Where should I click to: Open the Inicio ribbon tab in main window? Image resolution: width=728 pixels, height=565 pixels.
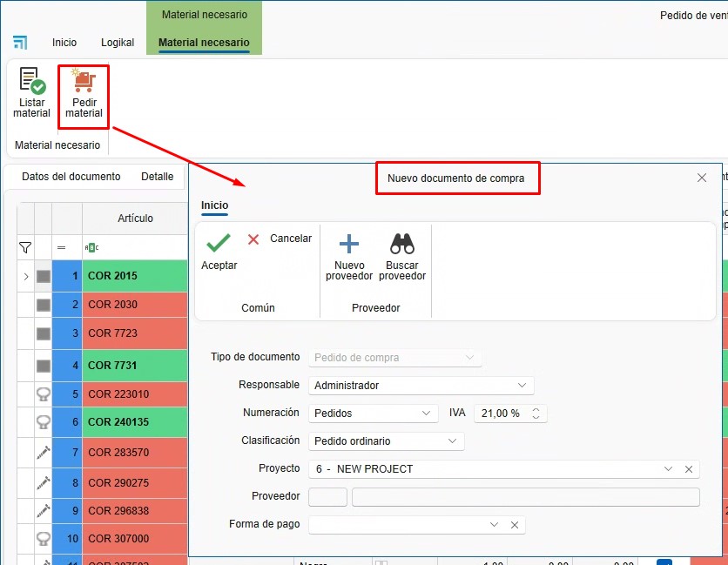click(64, 43)
